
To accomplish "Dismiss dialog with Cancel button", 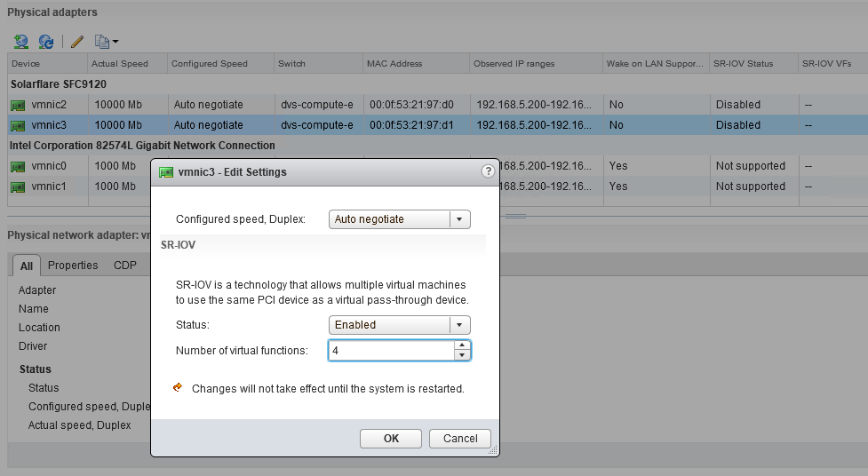I will point(460,439).
